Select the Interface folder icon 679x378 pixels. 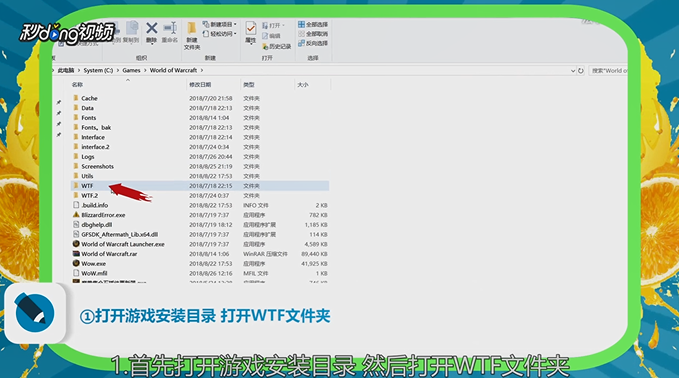(76, 137)
